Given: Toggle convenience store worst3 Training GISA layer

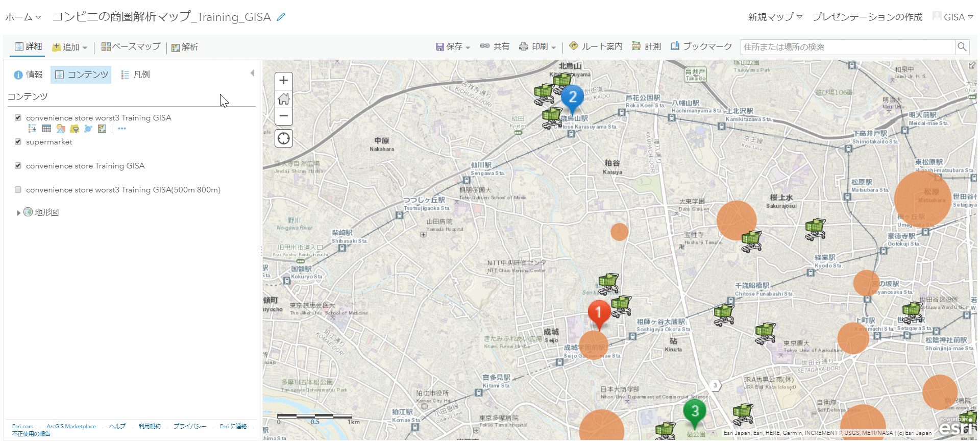Looking at the screenshot, I should [18, 118].
